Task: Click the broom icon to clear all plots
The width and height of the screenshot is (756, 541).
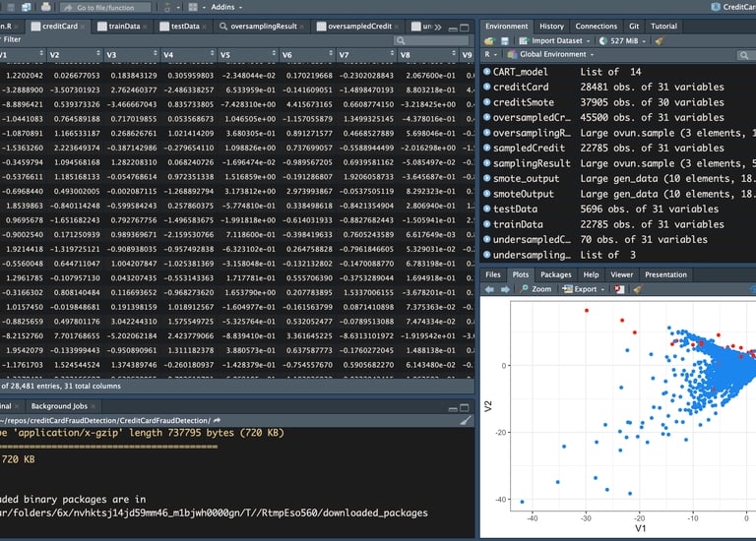Action: pos(637,289)
